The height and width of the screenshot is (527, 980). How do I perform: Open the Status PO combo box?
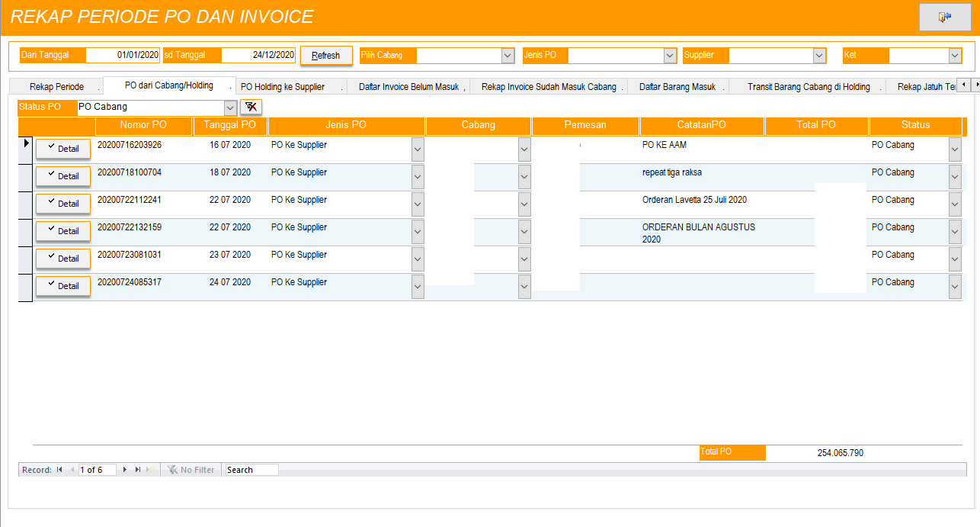pyautogui.click(x=230, y=108)
